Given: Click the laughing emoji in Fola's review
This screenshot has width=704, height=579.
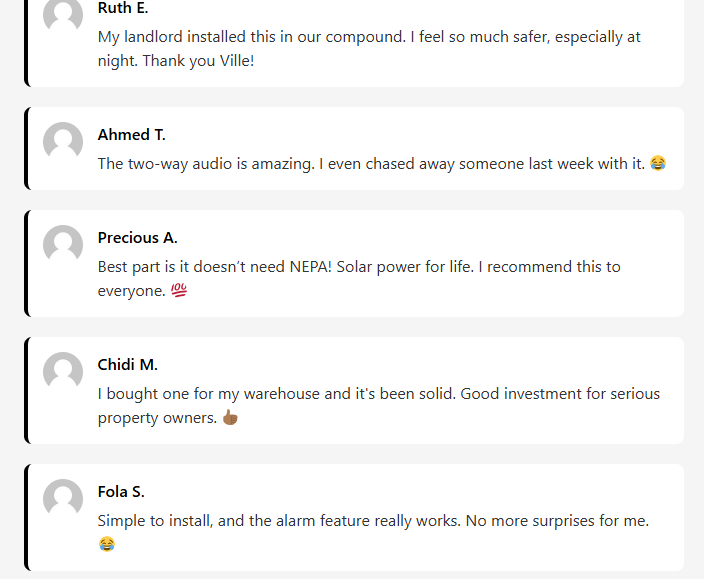Looking at the screenshot, I should (x=106, y=544).
